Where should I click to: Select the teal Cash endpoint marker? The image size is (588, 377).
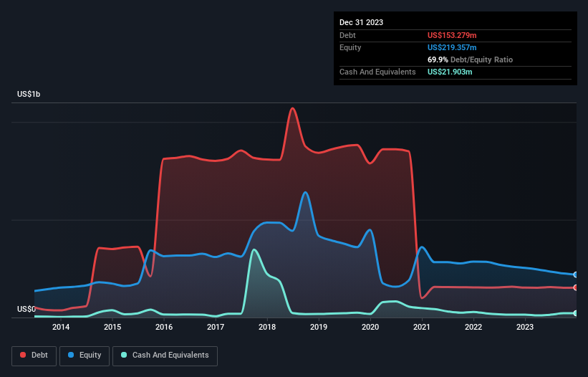(x=576, y=313)
